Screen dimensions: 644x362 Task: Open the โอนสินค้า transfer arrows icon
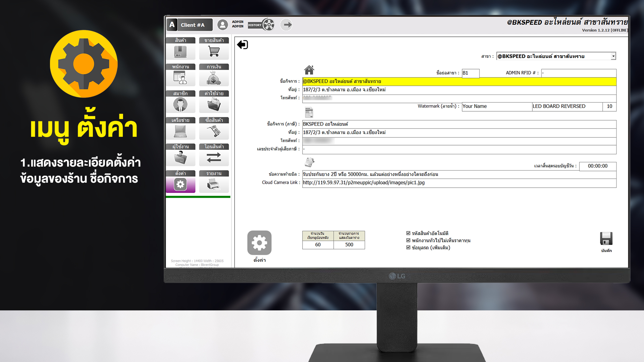pyautogui.click(x=214, y=155)
